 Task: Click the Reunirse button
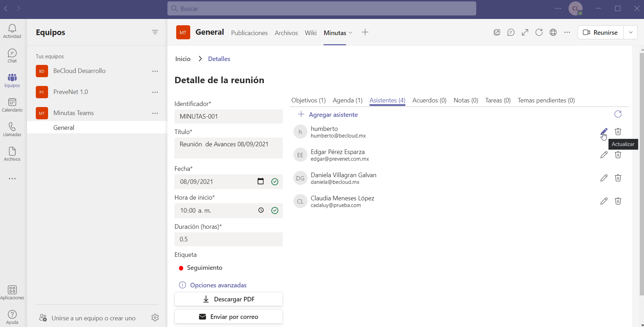click(600, 32)
